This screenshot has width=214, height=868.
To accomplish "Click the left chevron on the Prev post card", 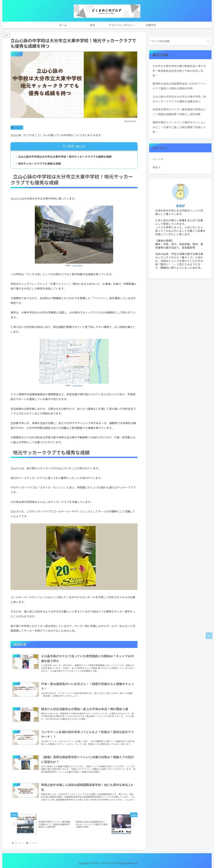I will 14,824.
